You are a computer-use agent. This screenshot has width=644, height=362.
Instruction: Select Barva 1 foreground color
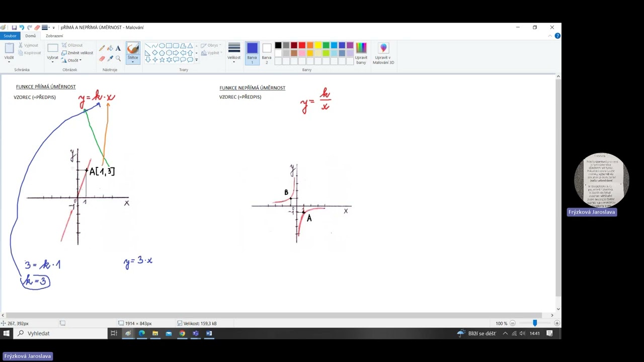tap(252, 54)
